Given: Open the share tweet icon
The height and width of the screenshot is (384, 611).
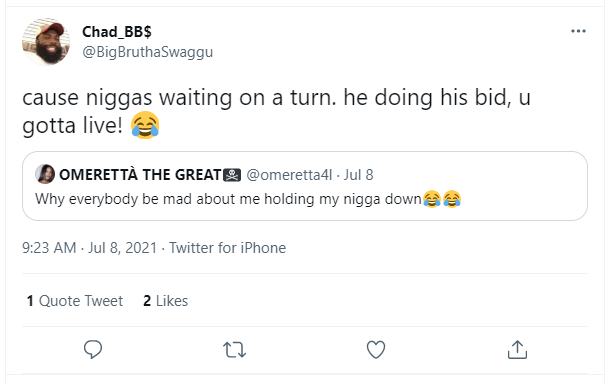Looking at the screenshot, I should (517, 349).
